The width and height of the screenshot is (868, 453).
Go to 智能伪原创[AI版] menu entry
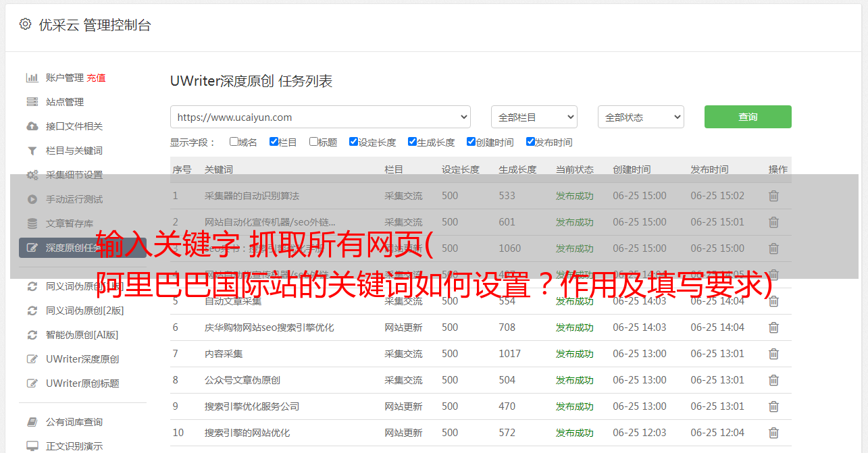[82, 335]
